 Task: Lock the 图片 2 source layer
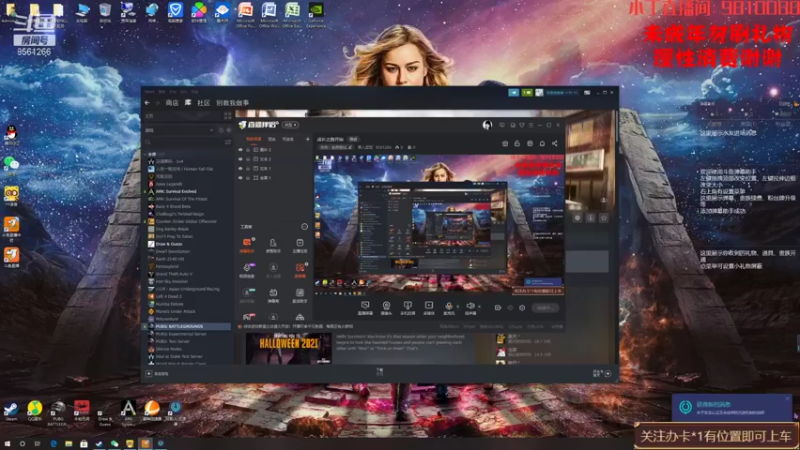click(248, 150)
